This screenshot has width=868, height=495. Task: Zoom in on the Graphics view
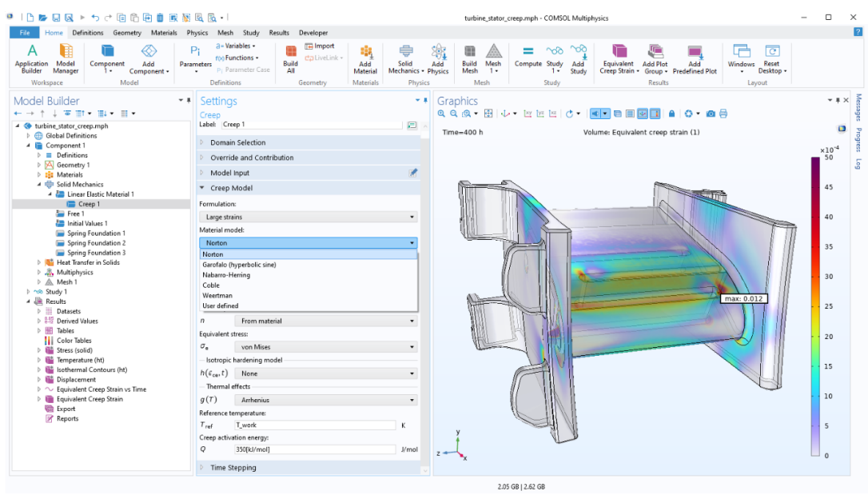pyautogui.click(x=441, y=114)
